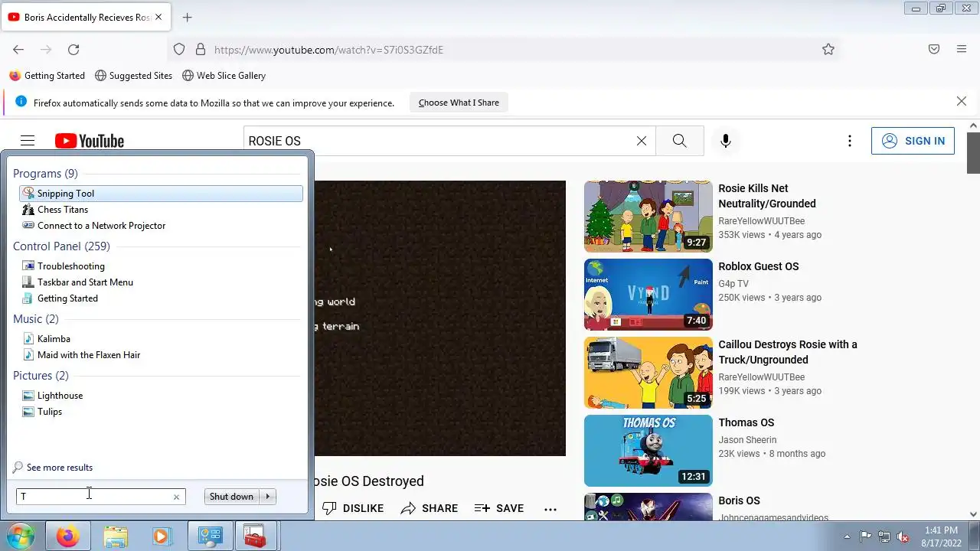Click the YouTube search magnifier button

click(680, 141)
